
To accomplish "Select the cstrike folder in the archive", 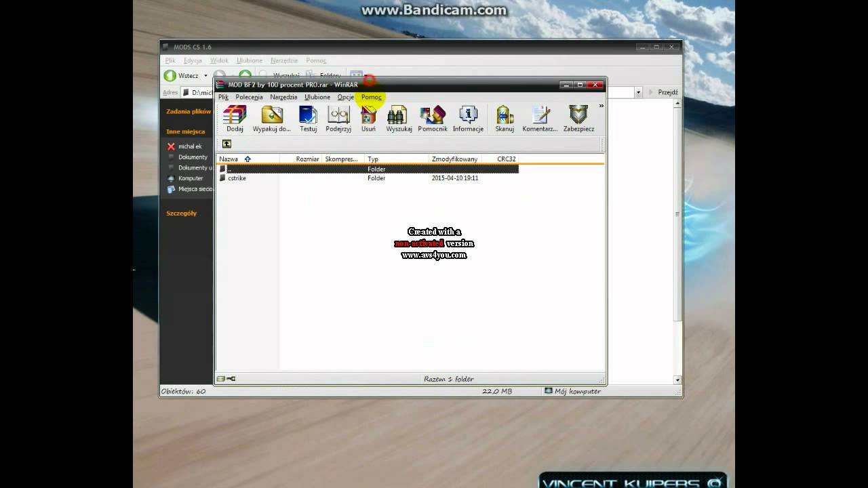I will click(x=237, y=178).
